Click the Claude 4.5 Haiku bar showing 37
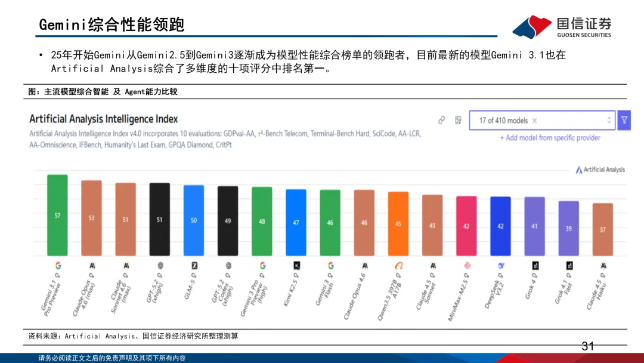This screenshot has width=644, height=363. click(x=603, y=230)
